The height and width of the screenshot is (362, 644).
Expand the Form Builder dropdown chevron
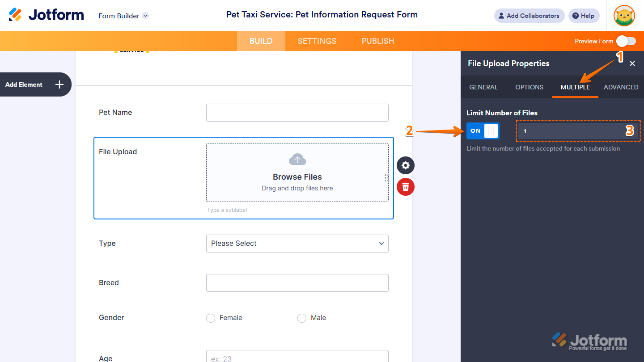click(x=145, y=16)
